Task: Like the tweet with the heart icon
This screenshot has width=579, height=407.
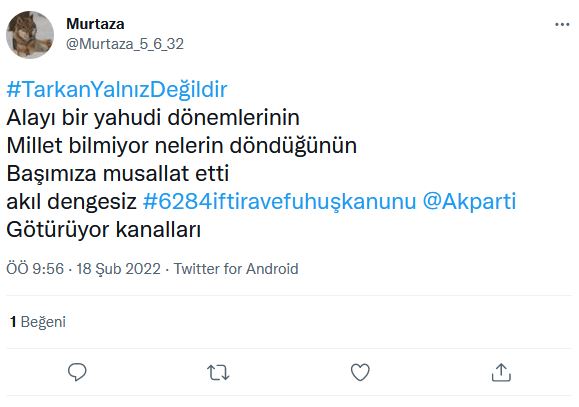Action: coord(360,372)
